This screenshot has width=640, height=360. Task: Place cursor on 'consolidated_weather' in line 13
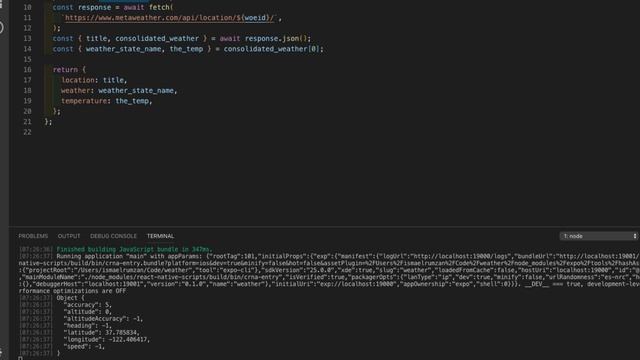click(157, 38)
